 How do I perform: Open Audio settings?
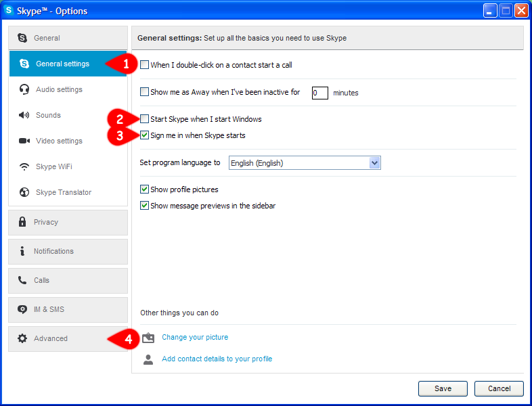click(x=68, y=89)
